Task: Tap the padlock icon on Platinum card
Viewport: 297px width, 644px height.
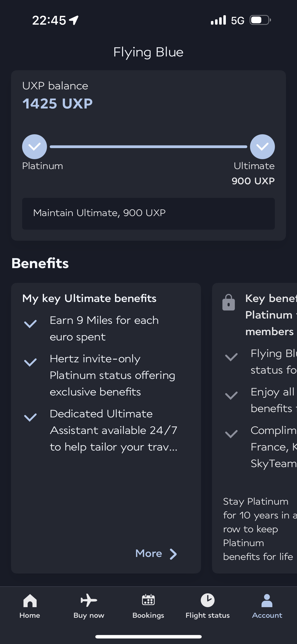Action: click(228, 302)
